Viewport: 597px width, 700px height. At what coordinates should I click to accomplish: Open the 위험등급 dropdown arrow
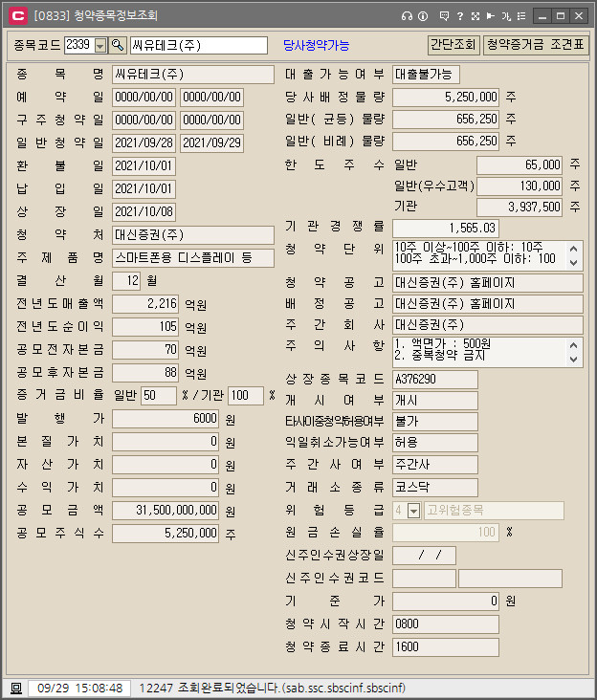[414, 511]
